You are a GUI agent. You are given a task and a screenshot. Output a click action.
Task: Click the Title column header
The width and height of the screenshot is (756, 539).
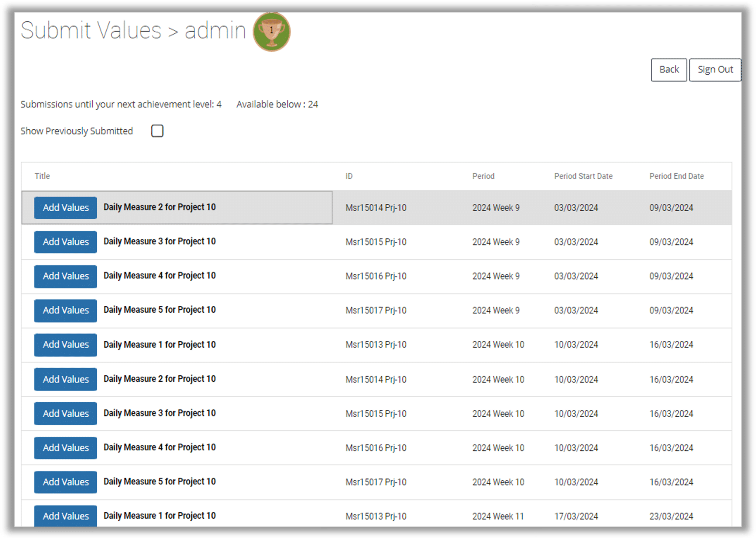42,176
